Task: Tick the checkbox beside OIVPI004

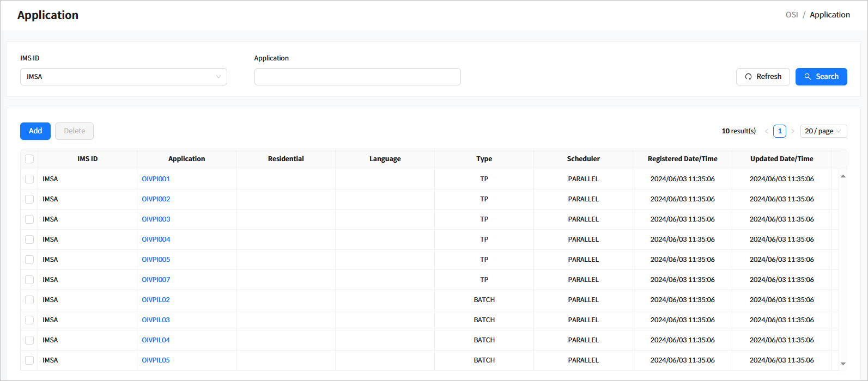Action: click(x=29, y=239)
